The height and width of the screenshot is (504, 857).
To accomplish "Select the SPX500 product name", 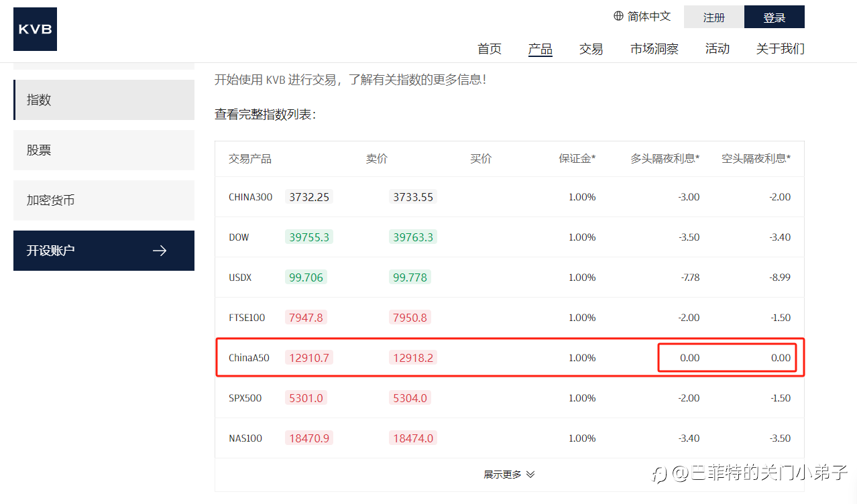I will 245,398.
